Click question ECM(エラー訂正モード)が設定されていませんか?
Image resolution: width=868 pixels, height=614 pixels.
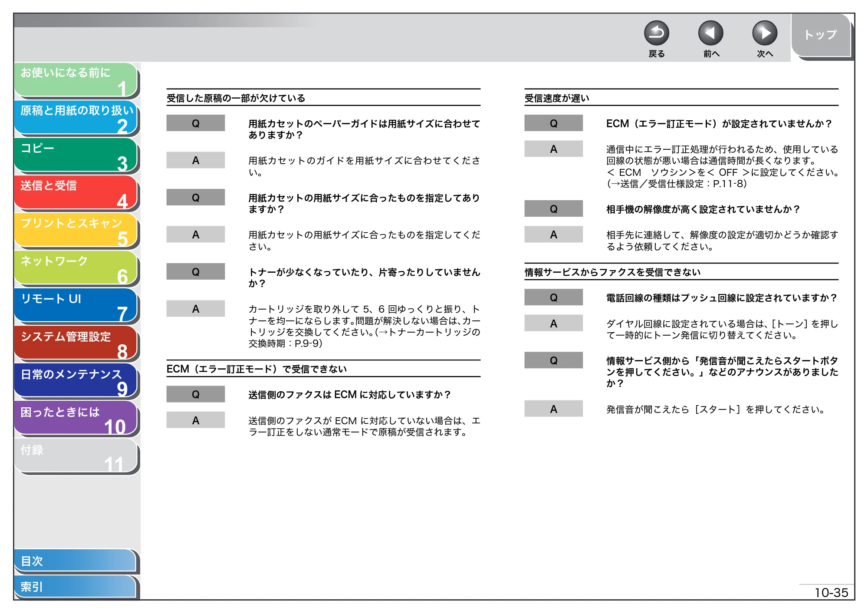coord(719,124)
